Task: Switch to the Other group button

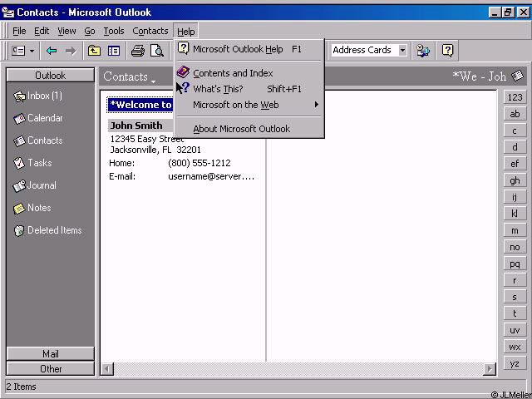Action: [50, 369]
